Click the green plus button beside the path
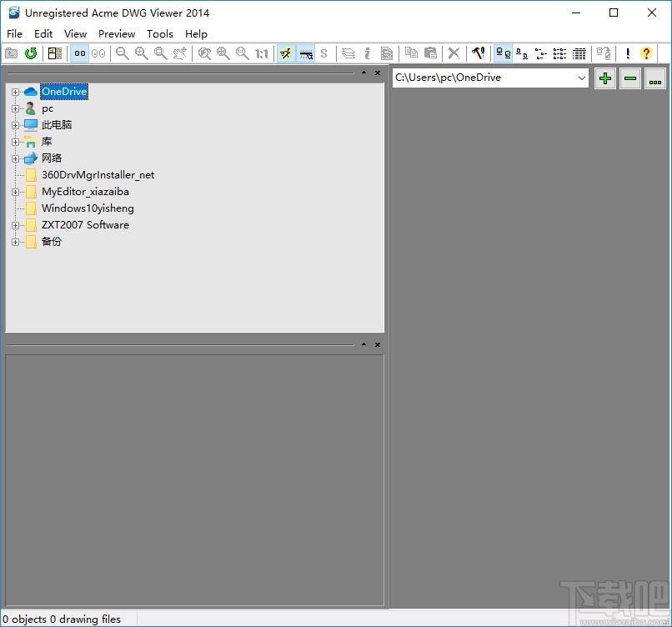672x627 pixels. pos(605,78)
